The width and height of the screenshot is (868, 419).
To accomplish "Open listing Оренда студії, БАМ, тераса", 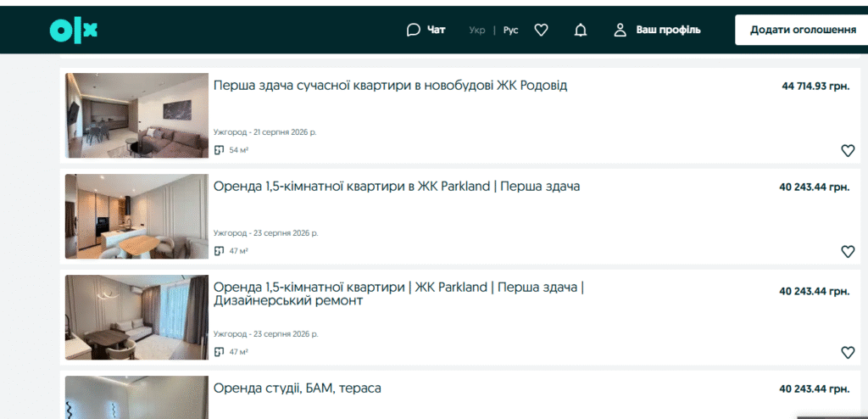I will tap(298, 388).
